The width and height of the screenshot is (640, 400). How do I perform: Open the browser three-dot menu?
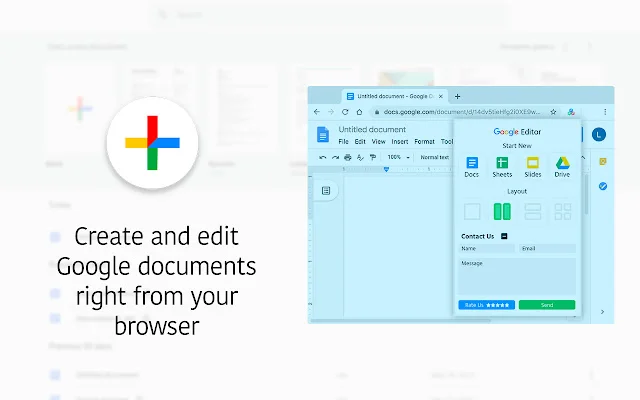coord(605,112)
